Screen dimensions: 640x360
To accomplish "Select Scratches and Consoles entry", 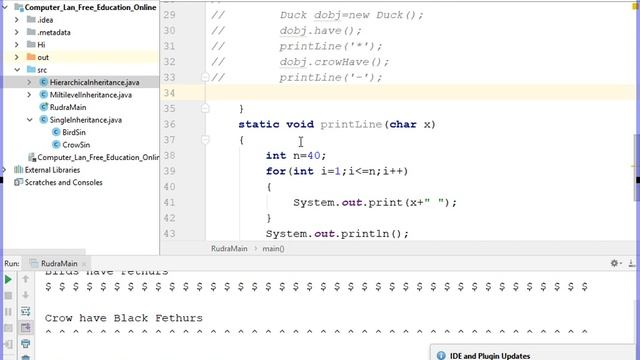I will point(63,182).
